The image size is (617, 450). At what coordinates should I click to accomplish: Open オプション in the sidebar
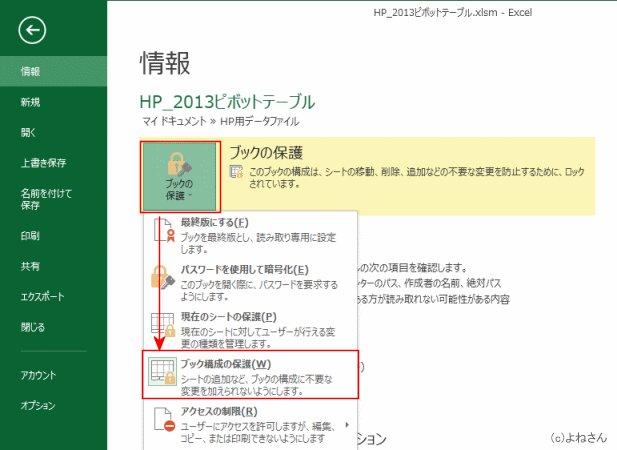[54, 406]
